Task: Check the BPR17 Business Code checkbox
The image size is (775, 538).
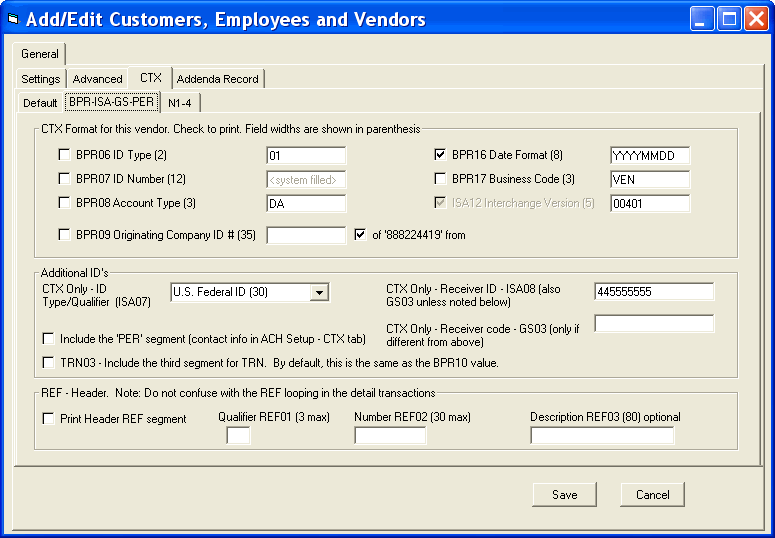Action: tap(440, 179)
